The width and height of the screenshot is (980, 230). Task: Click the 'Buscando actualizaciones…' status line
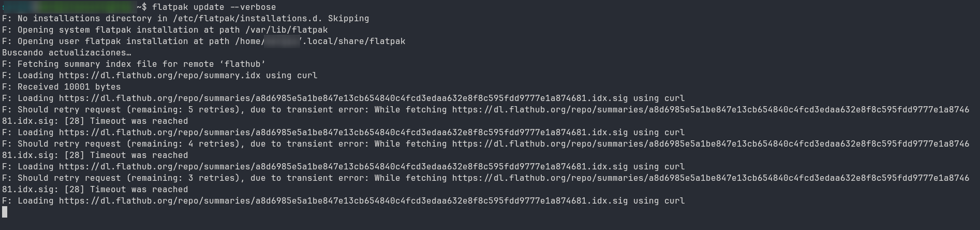tap(66, 53)
